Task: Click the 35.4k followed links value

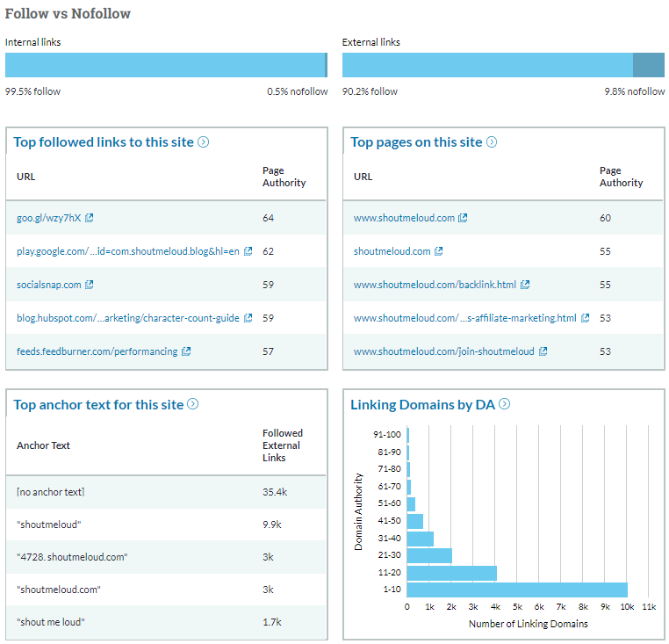Action: tap(275, 492)
